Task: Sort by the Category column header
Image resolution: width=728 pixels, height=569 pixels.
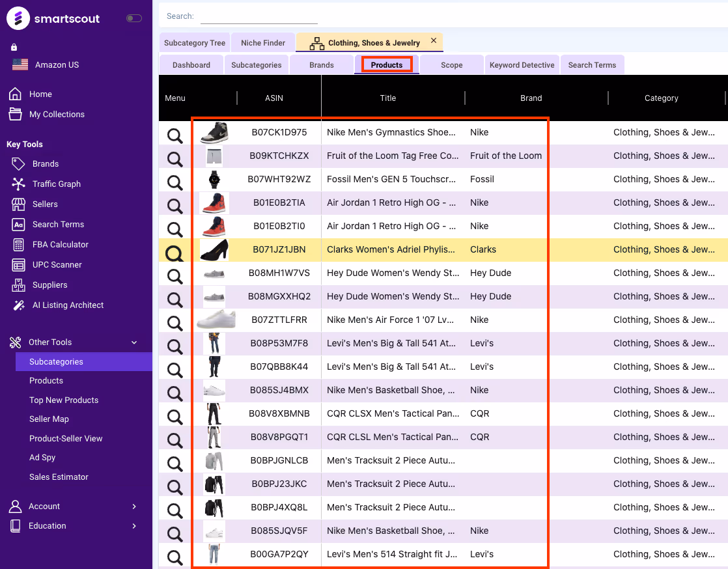Action: pos(661,98)
